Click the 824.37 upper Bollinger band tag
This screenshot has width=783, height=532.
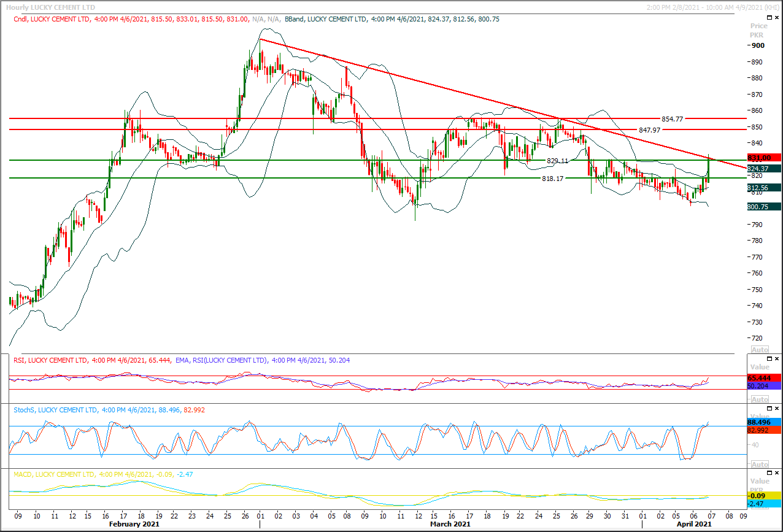pos(764,168)
